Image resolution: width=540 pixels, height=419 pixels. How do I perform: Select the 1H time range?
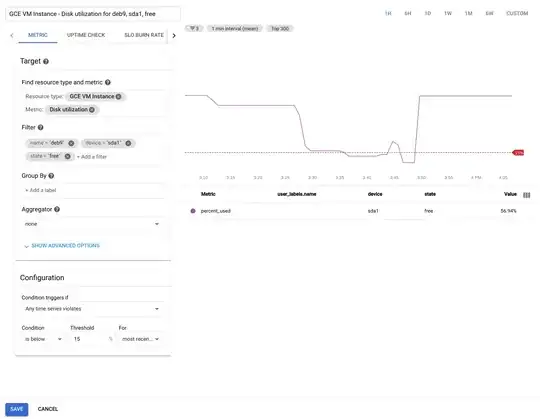tap(388, 13)
